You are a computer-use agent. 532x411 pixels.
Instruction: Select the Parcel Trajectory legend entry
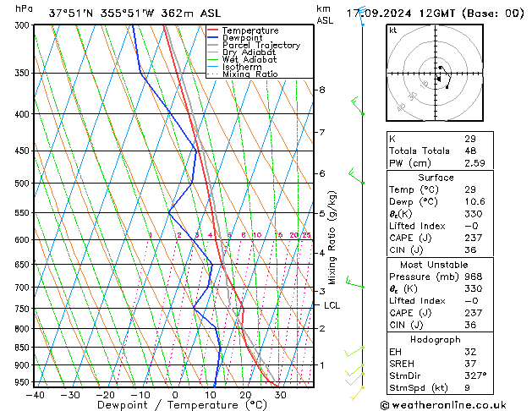point(261,46)
